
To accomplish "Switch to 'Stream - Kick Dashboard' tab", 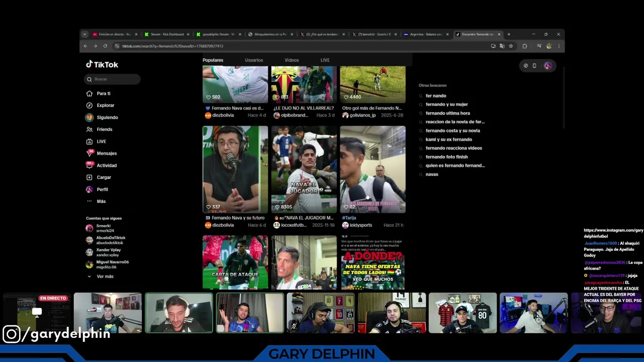I will pyautogui.click(x=167, y=35).
